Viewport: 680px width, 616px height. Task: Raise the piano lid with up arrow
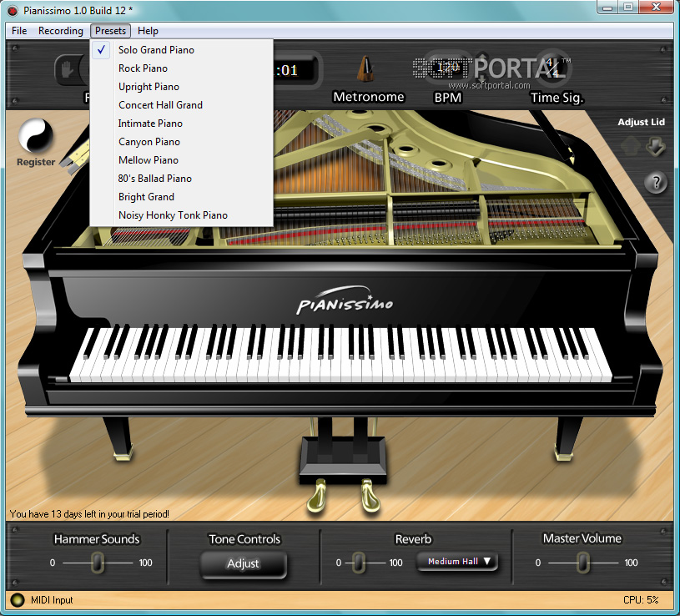click(x=631, y=146)
